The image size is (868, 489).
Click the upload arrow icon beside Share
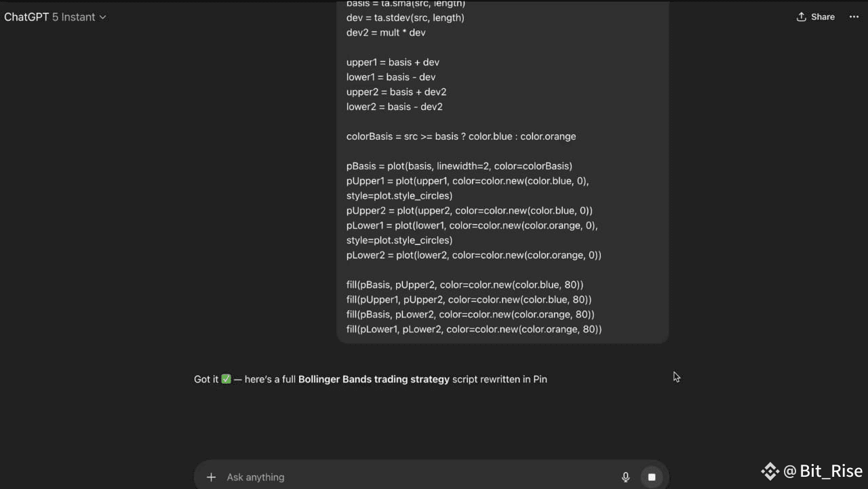(802, 17)
